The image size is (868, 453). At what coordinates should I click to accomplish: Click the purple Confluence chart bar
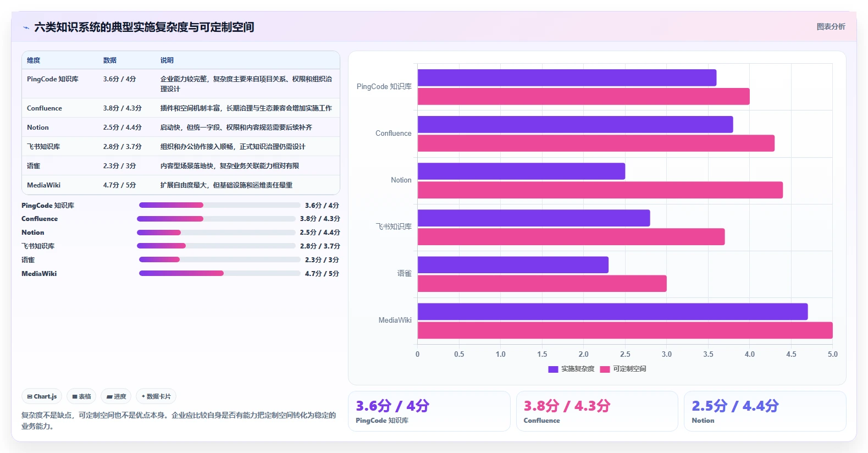coord(576,124)
